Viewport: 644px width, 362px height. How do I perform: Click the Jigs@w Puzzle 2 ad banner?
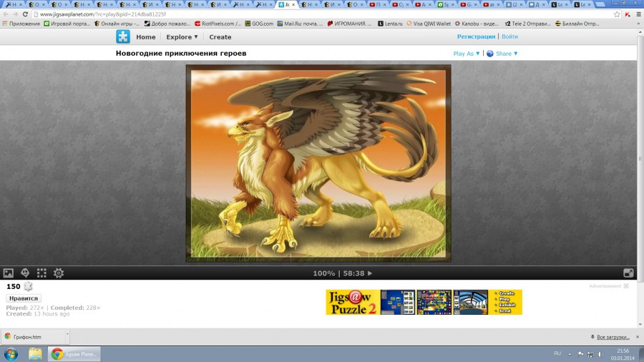click(424, 302)
